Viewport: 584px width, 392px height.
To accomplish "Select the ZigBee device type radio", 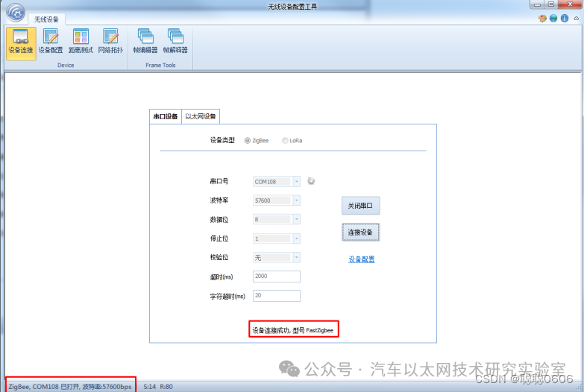I will [248, 140].
